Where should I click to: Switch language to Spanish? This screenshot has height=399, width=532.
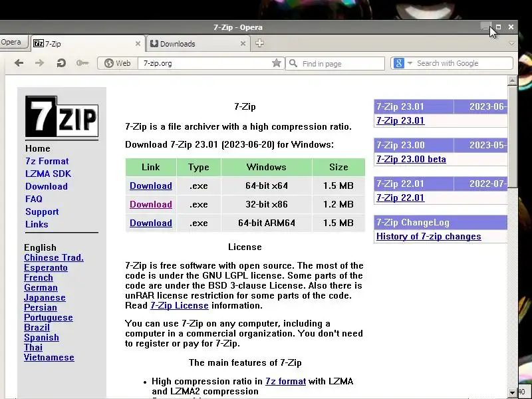(41, 338)
